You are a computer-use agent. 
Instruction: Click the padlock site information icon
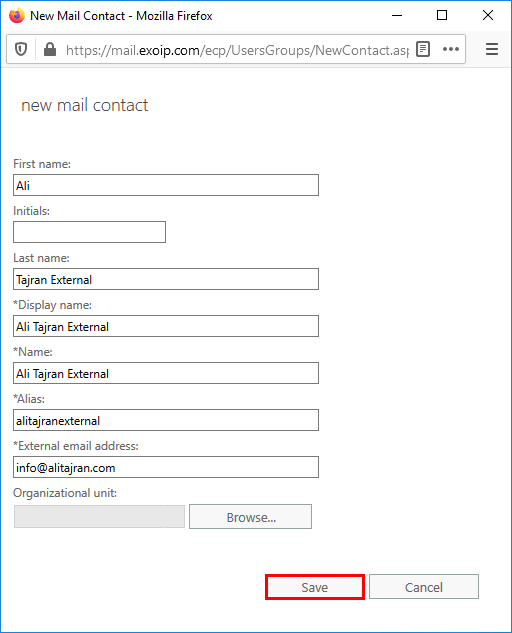tap(50, 50)
